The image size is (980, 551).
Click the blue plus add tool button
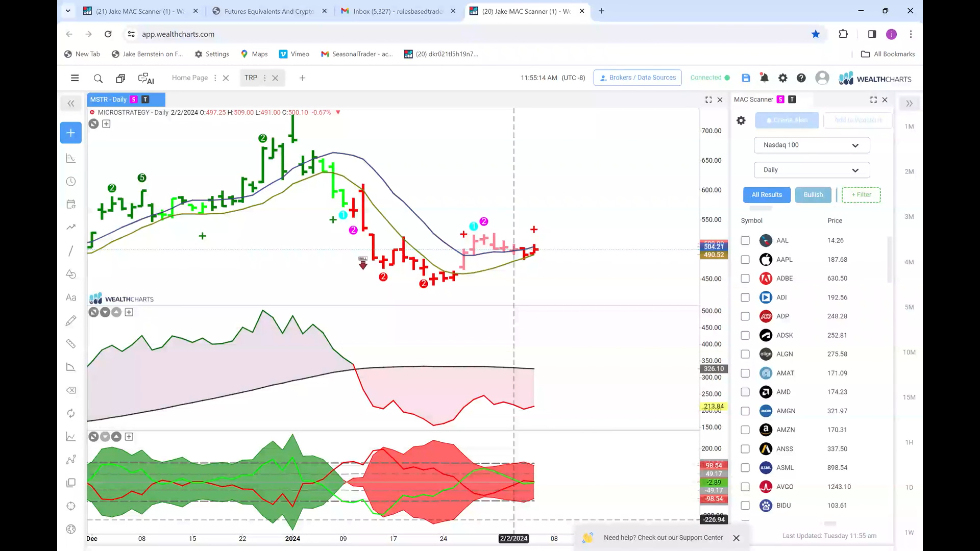pyautogui.click(x=70, y=133)
